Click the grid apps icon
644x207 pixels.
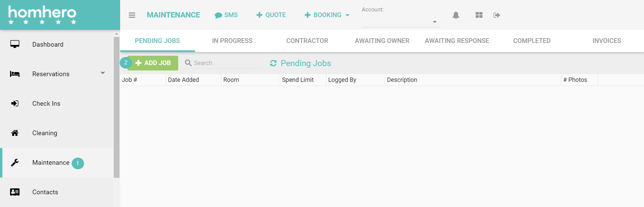tap(479, 15)
